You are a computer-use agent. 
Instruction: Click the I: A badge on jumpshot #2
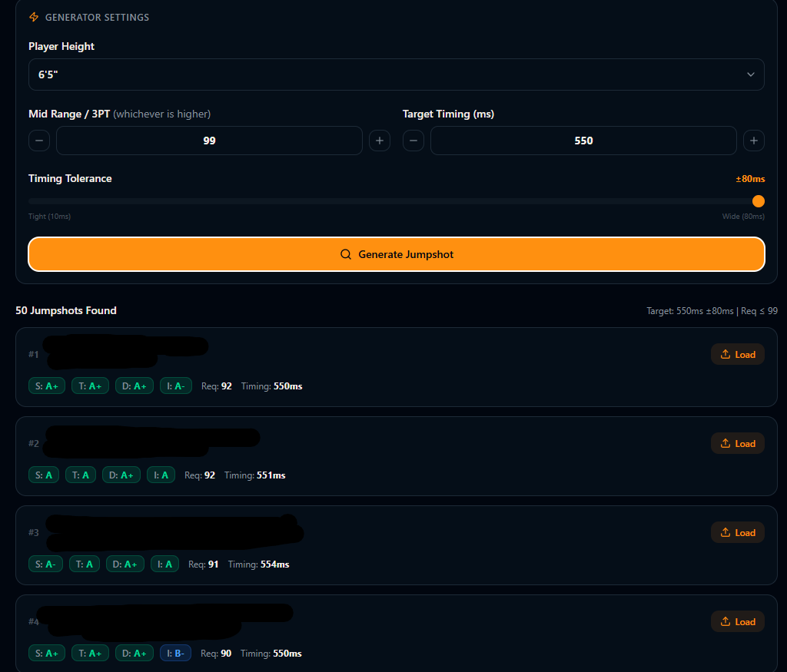pyautogui.click(x=161, y=475)
